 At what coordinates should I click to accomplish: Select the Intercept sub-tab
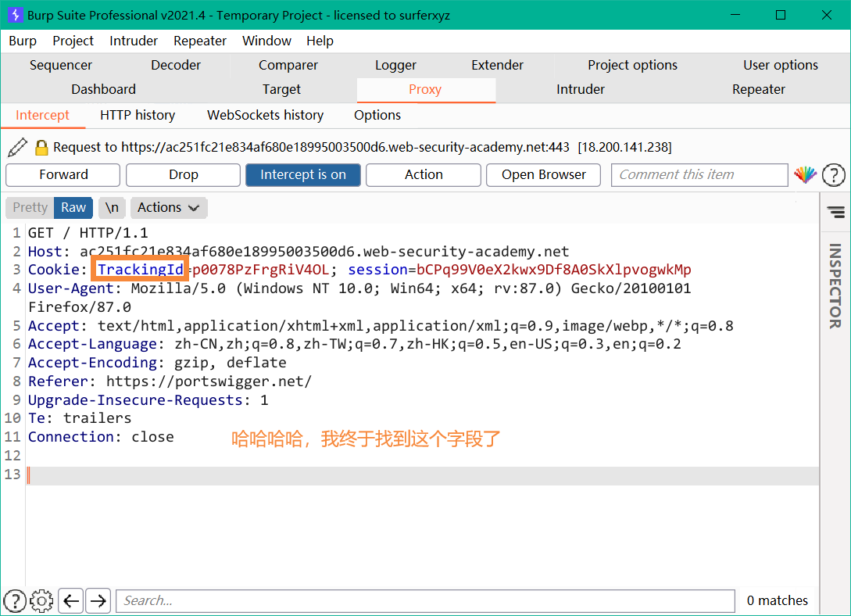coord(42,115)
